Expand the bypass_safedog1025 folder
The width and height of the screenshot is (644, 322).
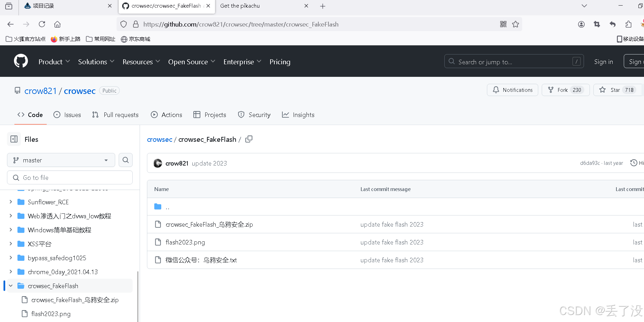pyautogui.click(x=11, y=258)
